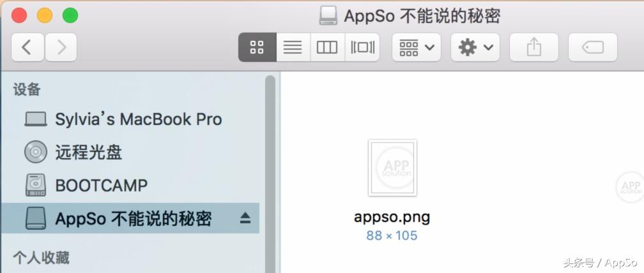The height and width of the screenshot is (273, 644).
Task: Click the BOOTCAMP hard drive icon
Action: (36, 185)
